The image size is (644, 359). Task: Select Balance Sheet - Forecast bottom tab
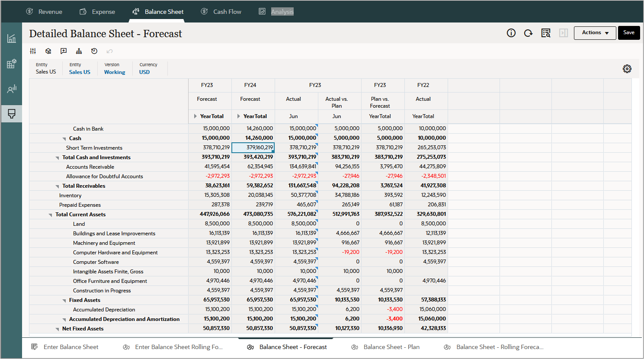tap(293, 347)
